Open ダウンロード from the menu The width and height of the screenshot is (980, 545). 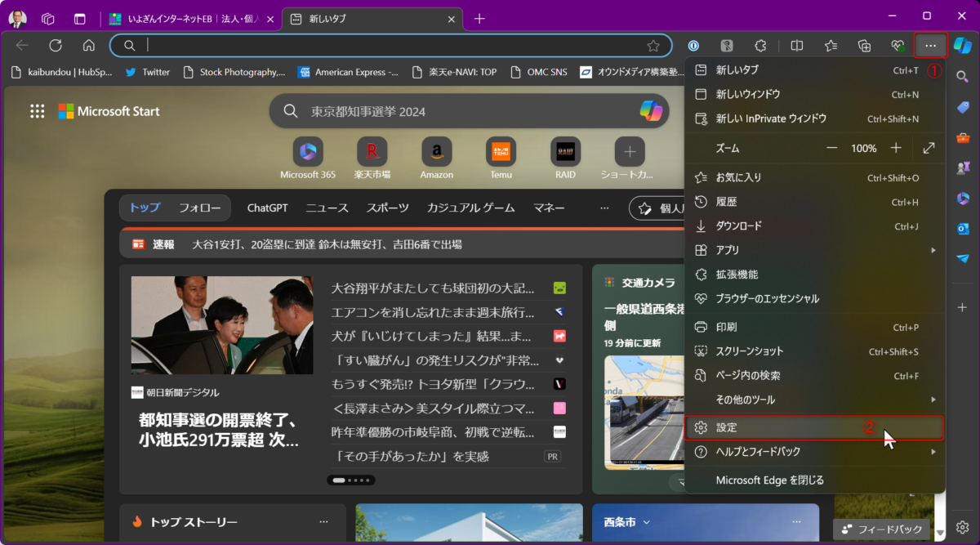815,226
